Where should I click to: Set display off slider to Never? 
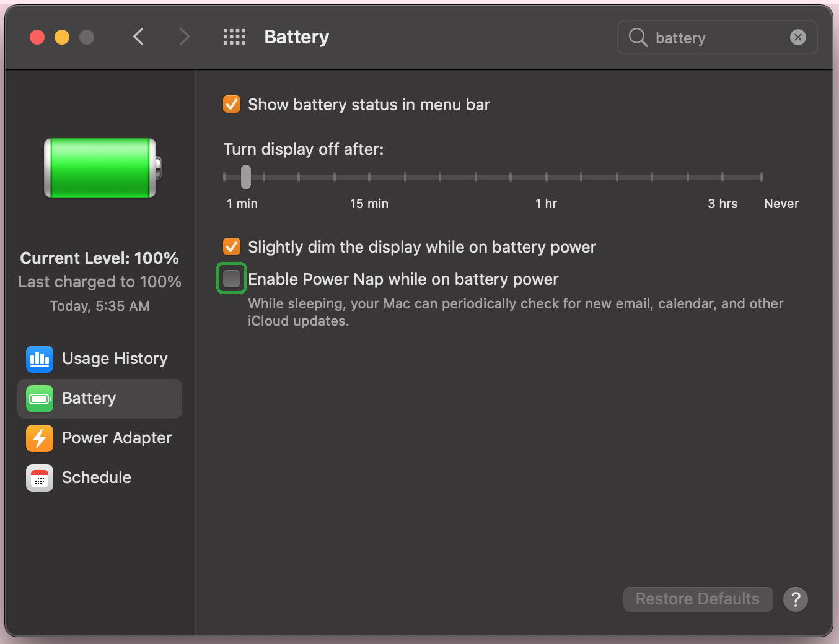[761, 177]
